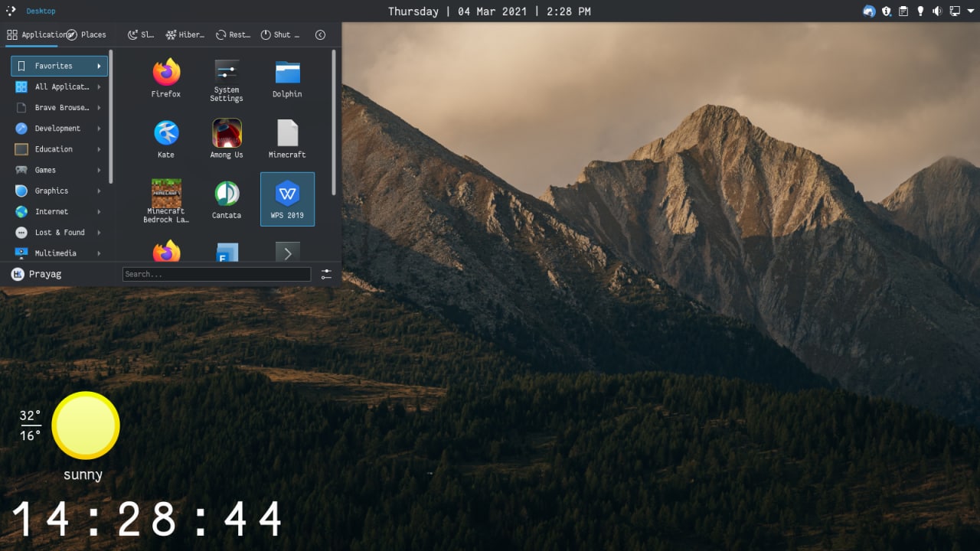Click the sunny weather widget sun
Screen dimensions: 980x551
point(86,425)
